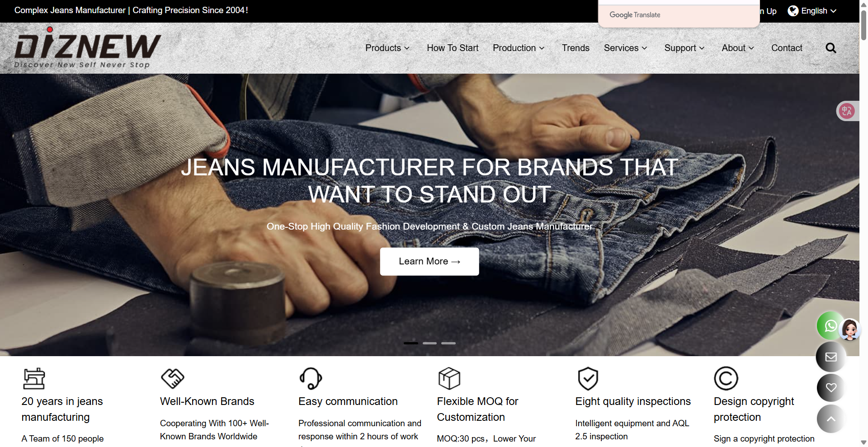Viewport: 868px width, 447px height.
Task: Open the English language selector
Action: point(812,11)
